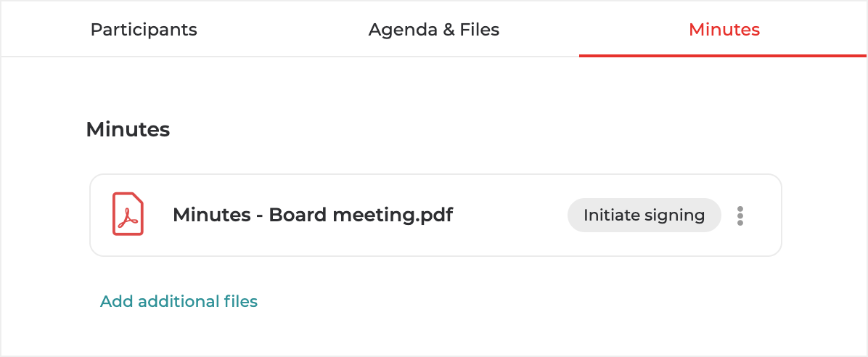Click the Minutes section heading

128,130
